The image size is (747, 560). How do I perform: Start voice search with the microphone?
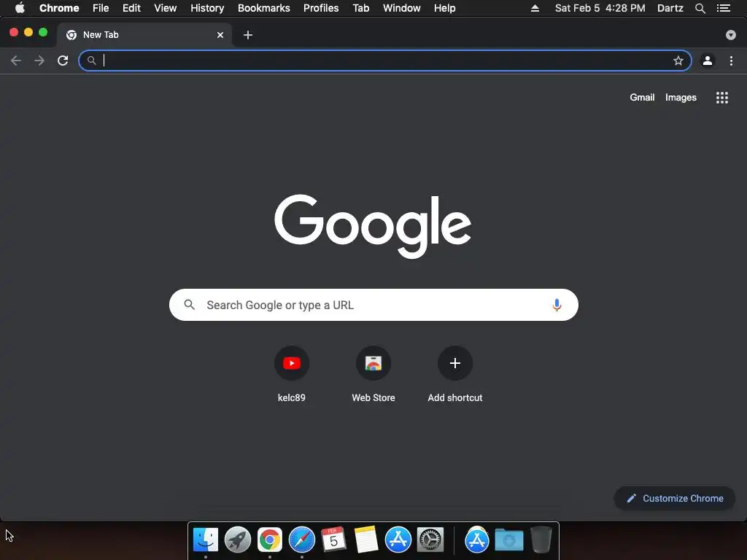(557, 305)
